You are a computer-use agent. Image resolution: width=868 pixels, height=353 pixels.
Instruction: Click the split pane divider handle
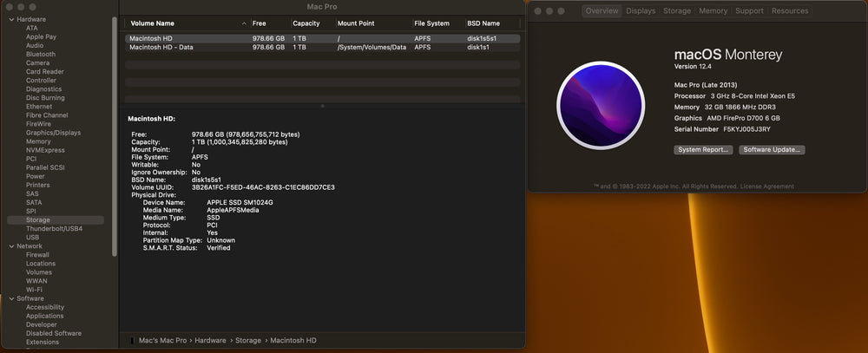point(323,106)
